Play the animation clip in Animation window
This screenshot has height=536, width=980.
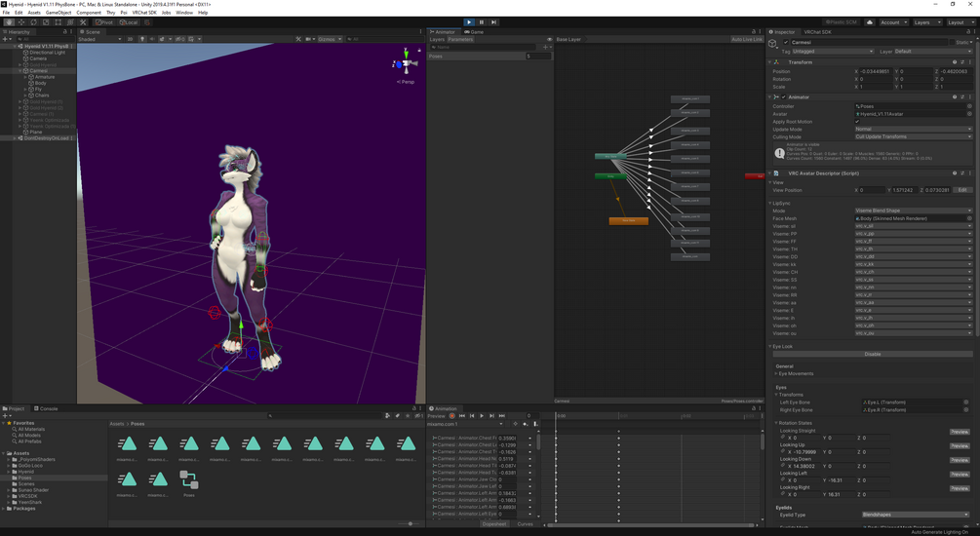point(482,415)
